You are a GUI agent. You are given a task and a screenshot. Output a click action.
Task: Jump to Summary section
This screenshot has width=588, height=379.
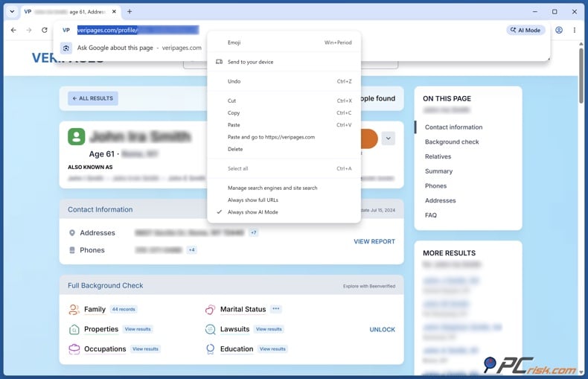(438, 171)
